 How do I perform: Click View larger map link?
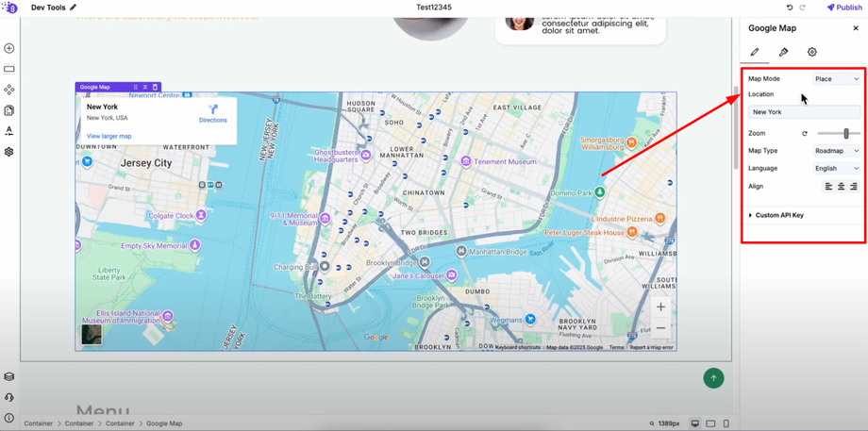pos(109,136)
